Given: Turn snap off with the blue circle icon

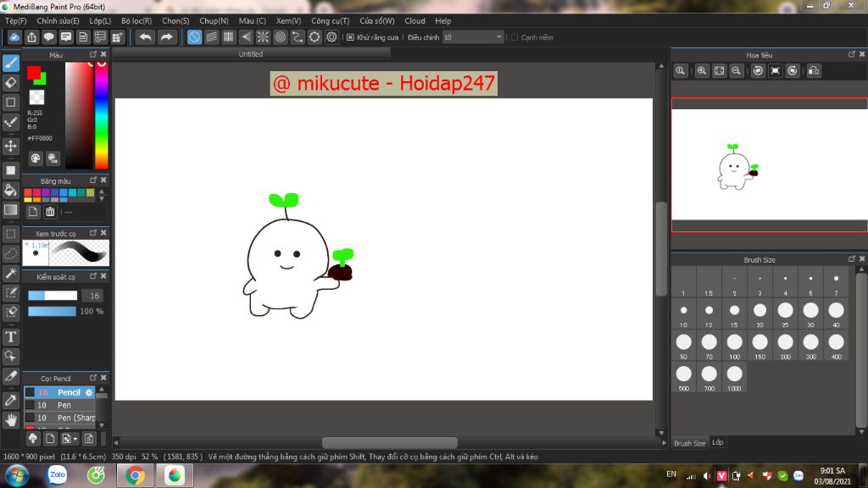Looking at the screenshot, I should [x=194, y=37].
